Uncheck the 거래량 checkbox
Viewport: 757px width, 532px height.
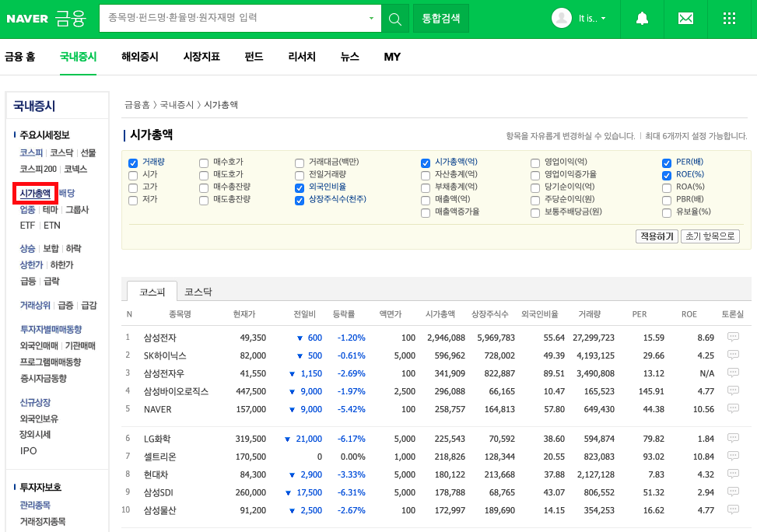point(133,163)
